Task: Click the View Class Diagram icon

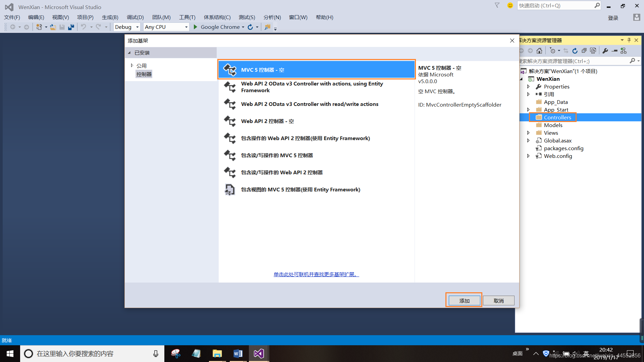Action: (624, 51)
